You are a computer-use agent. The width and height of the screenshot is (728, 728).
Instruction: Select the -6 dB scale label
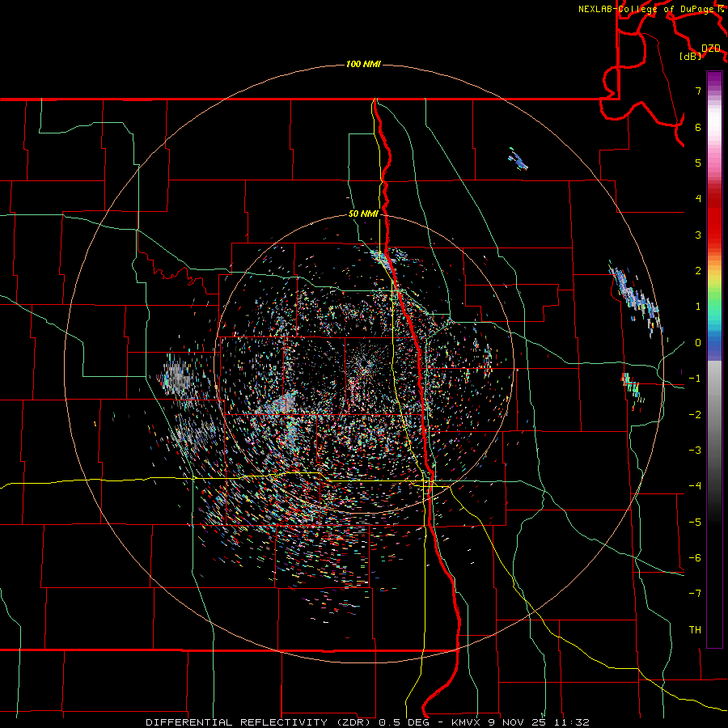[695, 558]
